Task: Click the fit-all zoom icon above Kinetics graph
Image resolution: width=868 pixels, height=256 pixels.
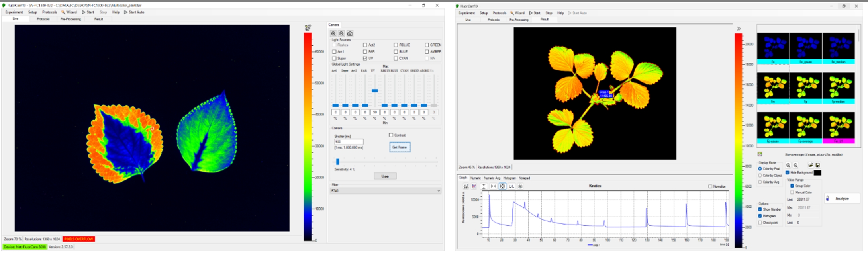Action: coord(502,186)
